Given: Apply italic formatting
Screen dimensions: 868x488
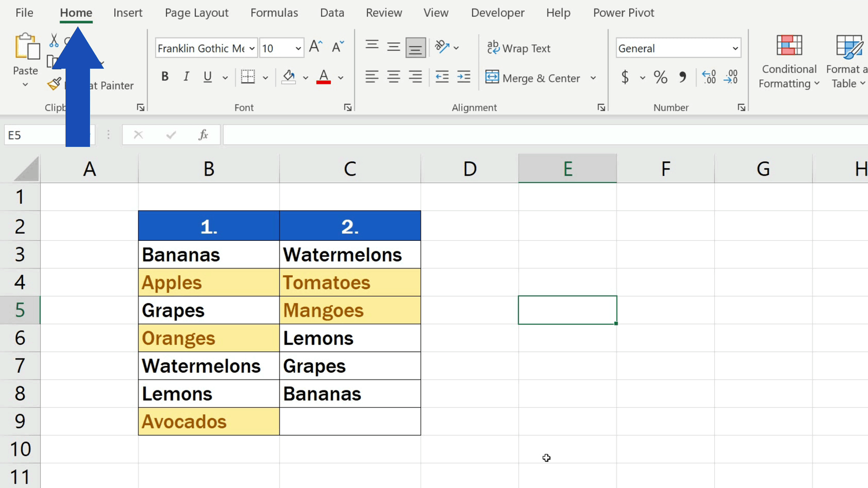Looking at the screenshot, I should pos(185,77).
